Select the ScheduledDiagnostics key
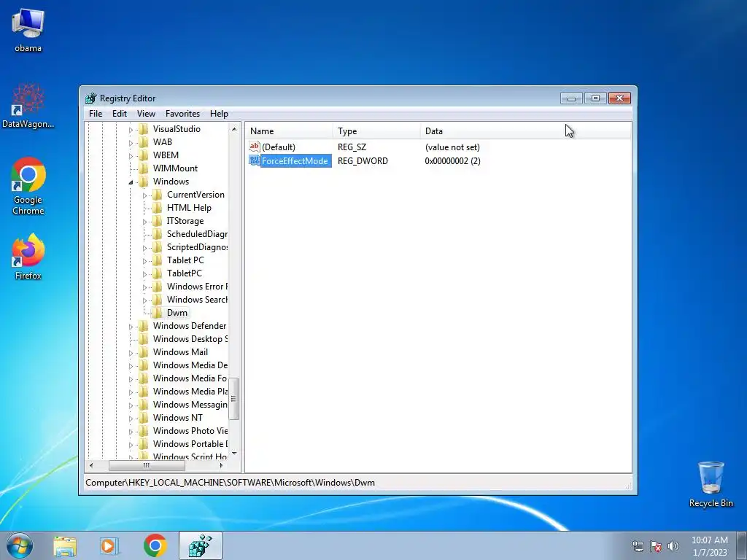The image size is (747, 560). tap(197, 234)
